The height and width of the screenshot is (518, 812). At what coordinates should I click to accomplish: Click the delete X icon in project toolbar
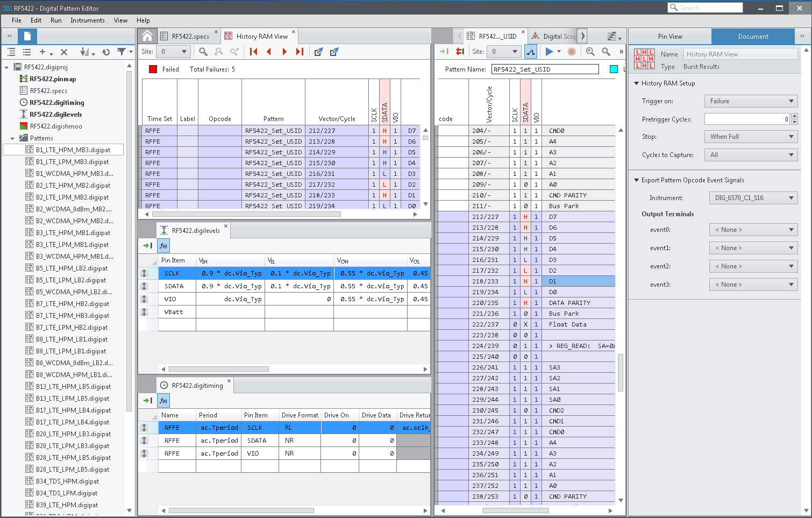coord(64,52)
